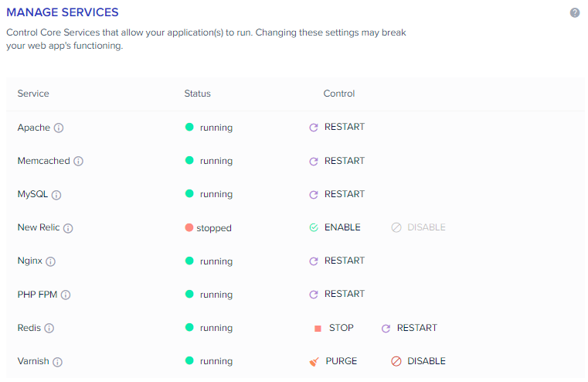This screenshot has height=382, width=588.
Task: Restart the Apache service
Action: point(337,128)
